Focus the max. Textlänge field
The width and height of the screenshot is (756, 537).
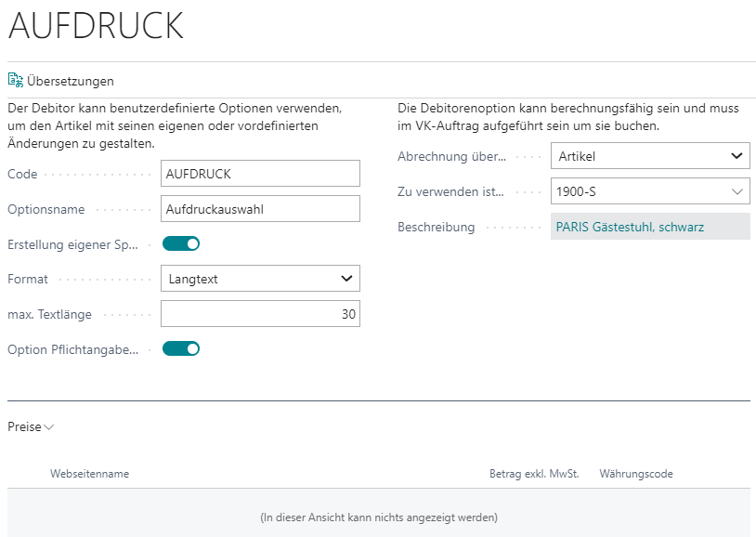pyautogui.click(x=260, y=314)
